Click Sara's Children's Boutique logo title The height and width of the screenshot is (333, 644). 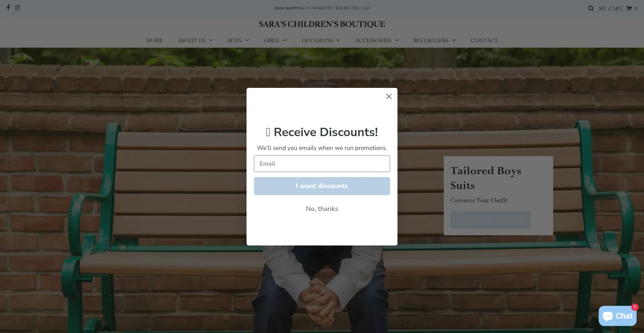322,24
